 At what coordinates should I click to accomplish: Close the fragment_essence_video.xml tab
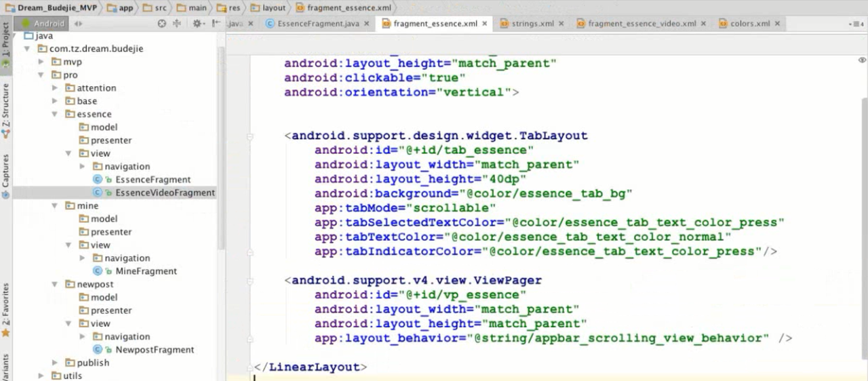(704, 24)
